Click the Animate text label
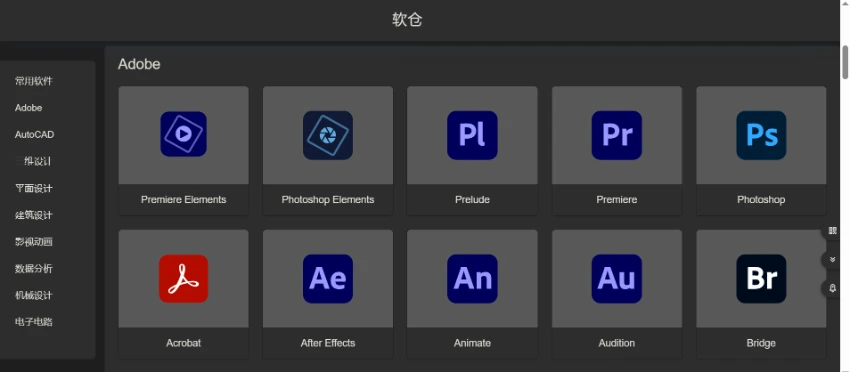This screenshot has height=372, width=850. click(x=472, y=343)
